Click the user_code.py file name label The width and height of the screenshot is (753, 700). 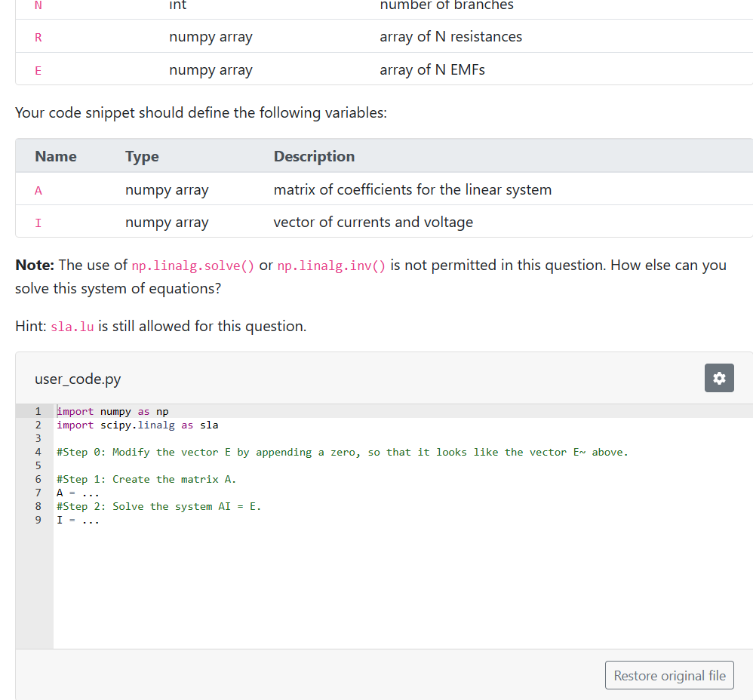(78, 379)
